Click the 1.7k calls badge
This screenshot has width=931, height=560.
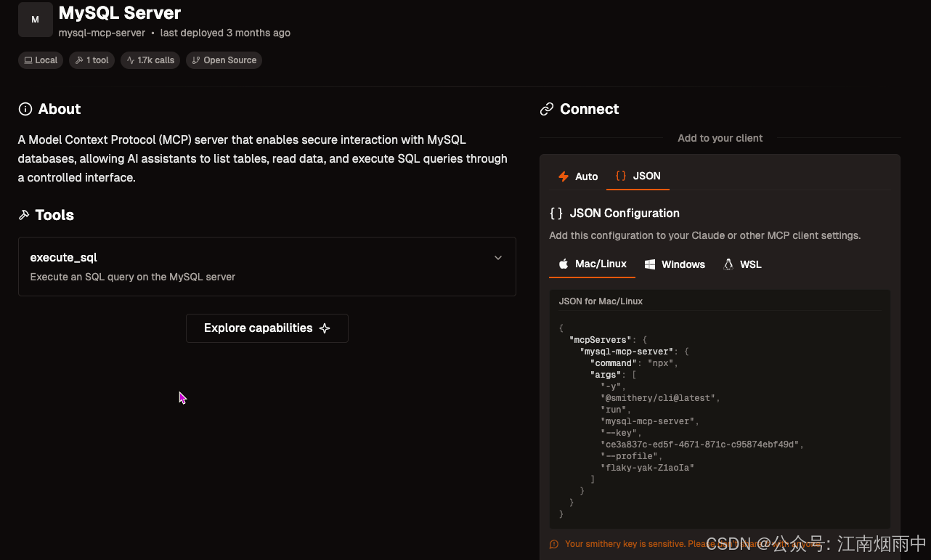tap(150, 60)
